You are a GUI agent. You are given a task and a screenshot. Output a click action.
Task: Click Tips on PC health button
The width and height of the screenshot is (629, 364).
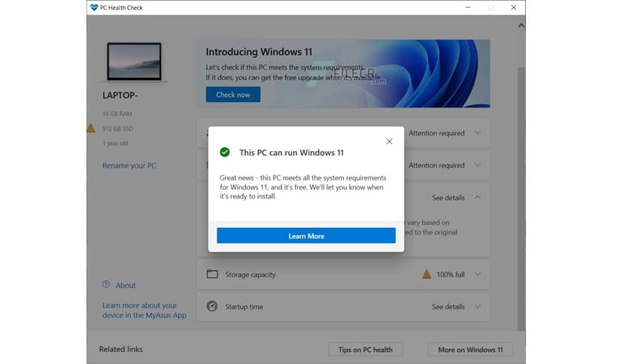point(366,350)
